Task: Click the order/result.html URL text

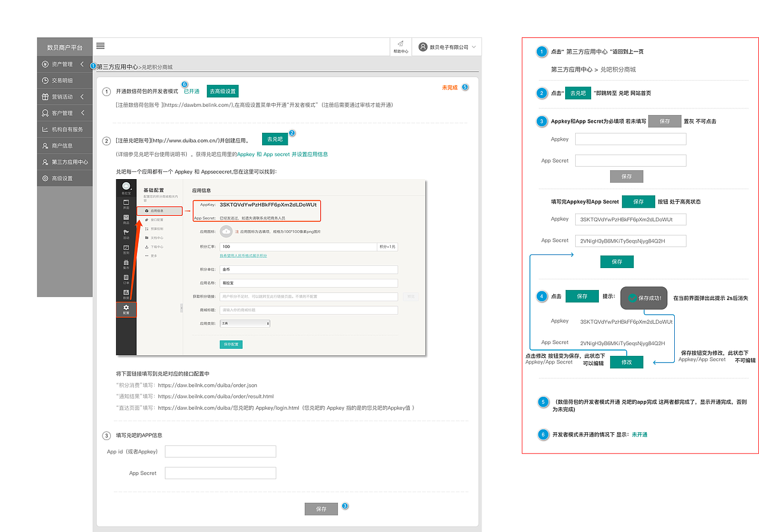Action: pyautogui.click(x=216, y=396)
